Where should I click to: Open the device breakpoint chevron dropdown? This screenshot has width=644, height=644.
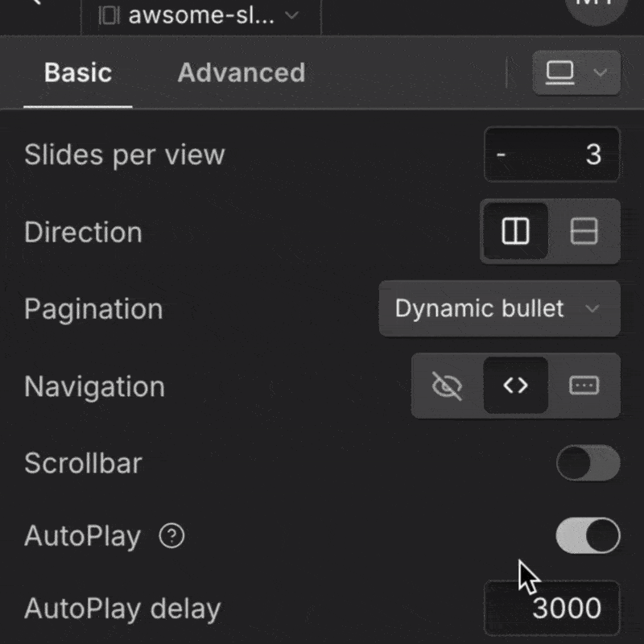point(599,72)
